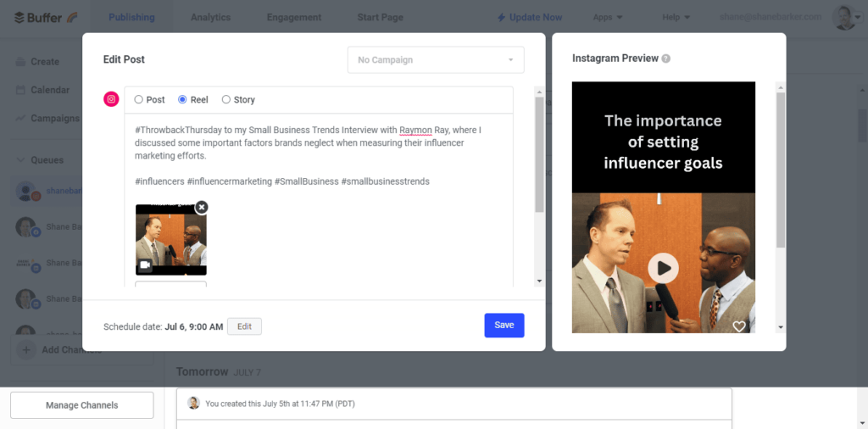Click the Instagram Preview scrollbar down arrow
The width and height of the screenshot is (868, 429).
781,327
